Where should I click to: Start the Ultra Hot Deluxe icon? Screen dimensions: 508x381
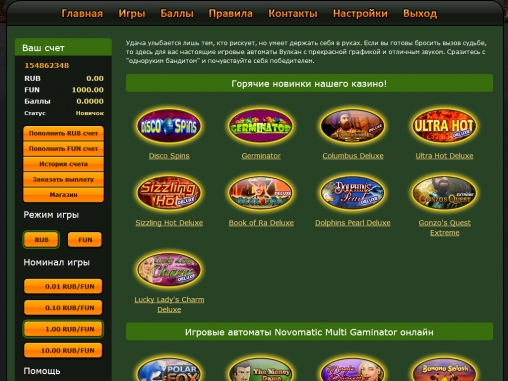[x=444, y=126]
